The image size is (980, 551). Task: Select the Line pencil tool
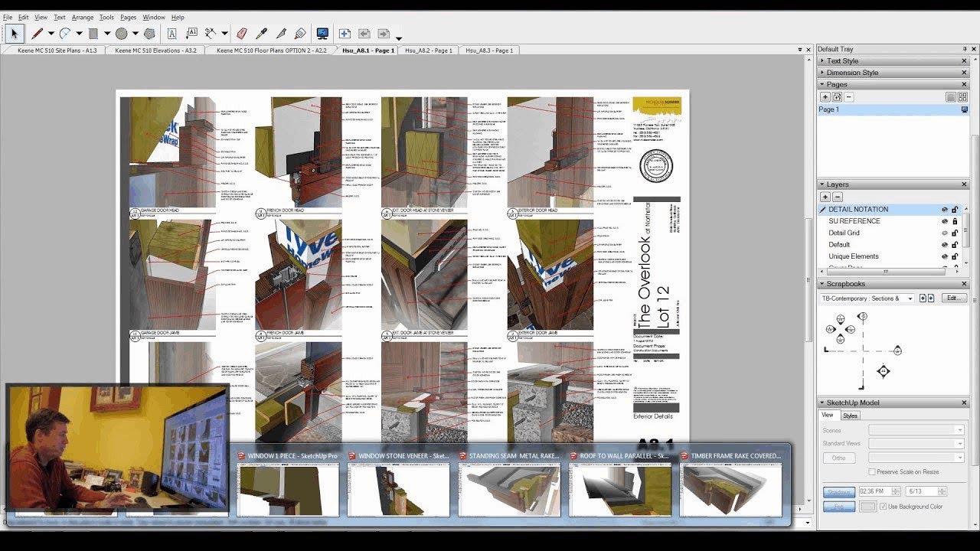pos(37,34)
